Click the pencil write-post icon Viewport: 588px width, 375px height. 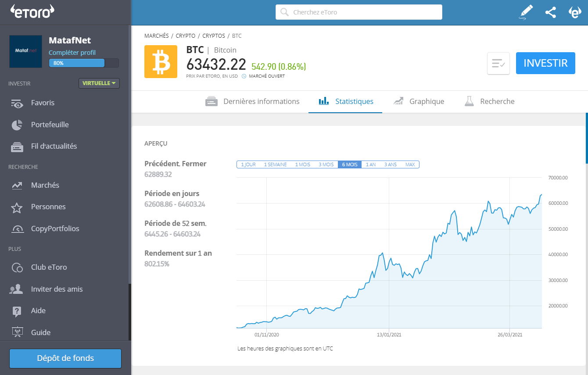tap(526, 12)
